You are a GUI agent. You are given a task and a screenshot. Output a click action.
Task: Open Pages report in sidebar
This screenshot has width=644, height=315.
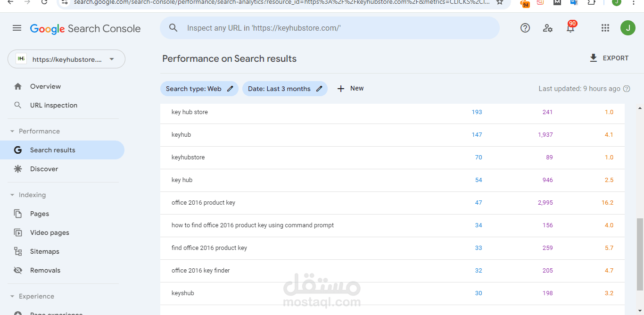pos(62,214)
